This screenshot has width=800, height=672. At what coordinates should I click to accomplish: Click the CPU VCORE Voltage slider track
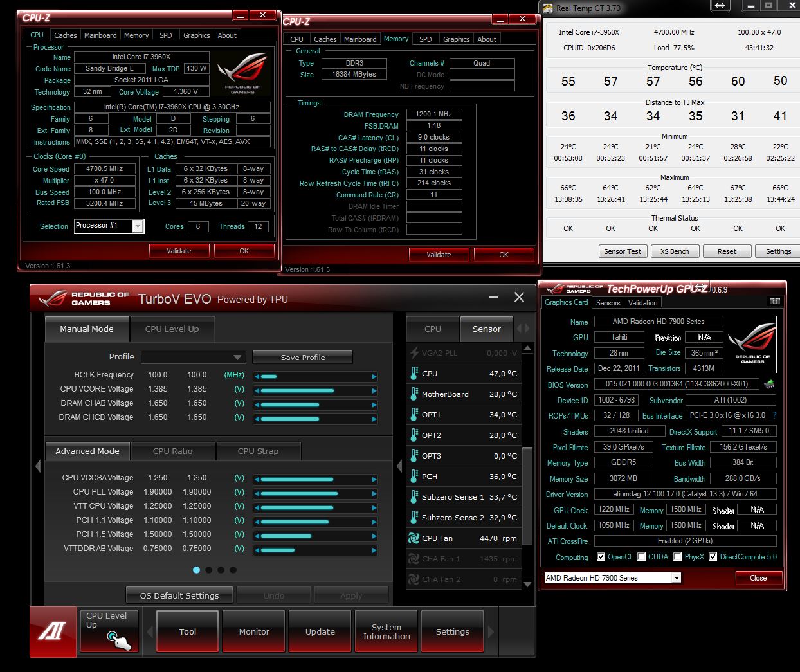click(x=316, y=390)
